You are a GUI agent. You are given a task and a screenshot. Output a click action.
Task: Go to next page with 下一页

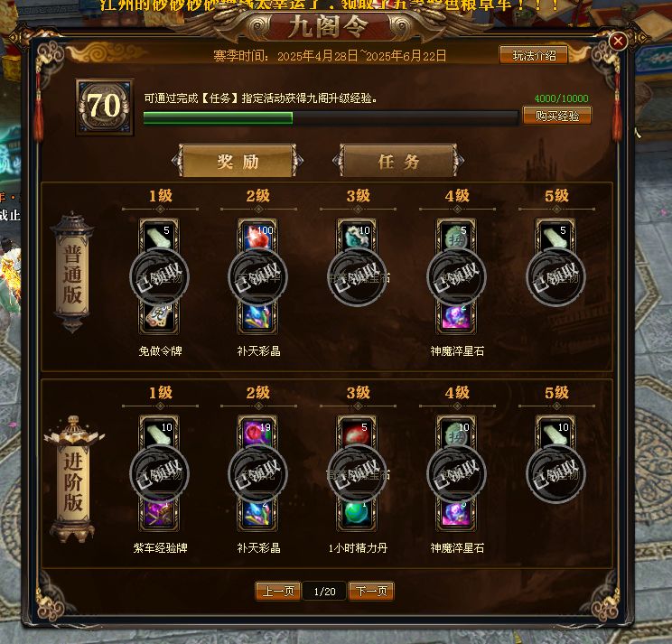coord(371,592)
